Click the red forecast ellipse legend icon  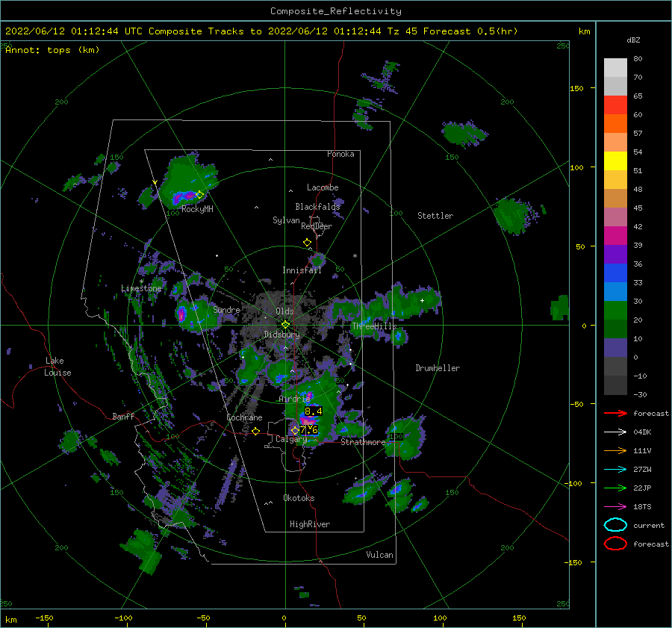(x=615, y=544)
